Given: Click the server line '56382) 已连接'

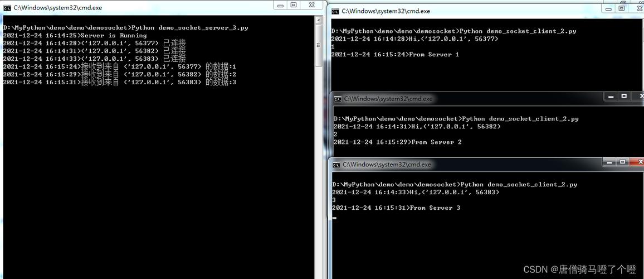Looking at the screenshot, I should pyautogui.click(x=95, y=51).
